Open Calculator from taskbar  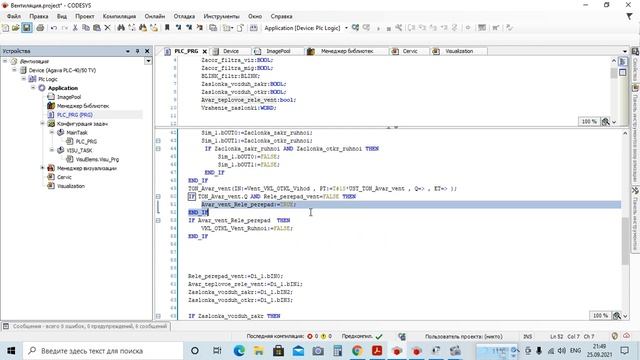[338, 351]
